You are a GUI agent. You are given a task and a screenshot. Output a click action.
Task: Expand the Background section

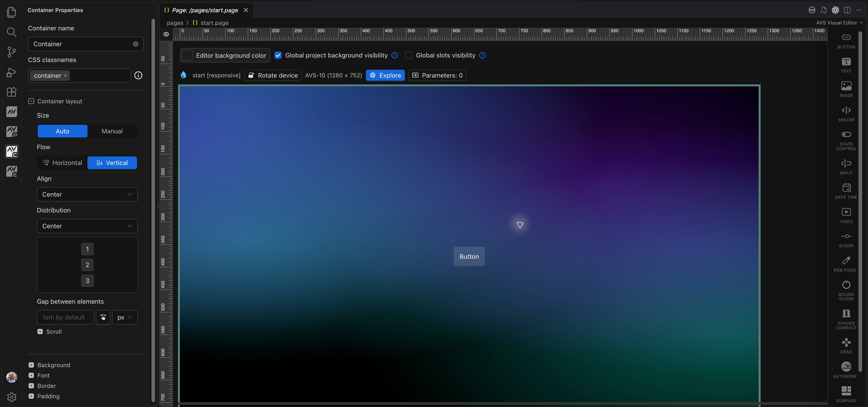(x=49, y=365)
